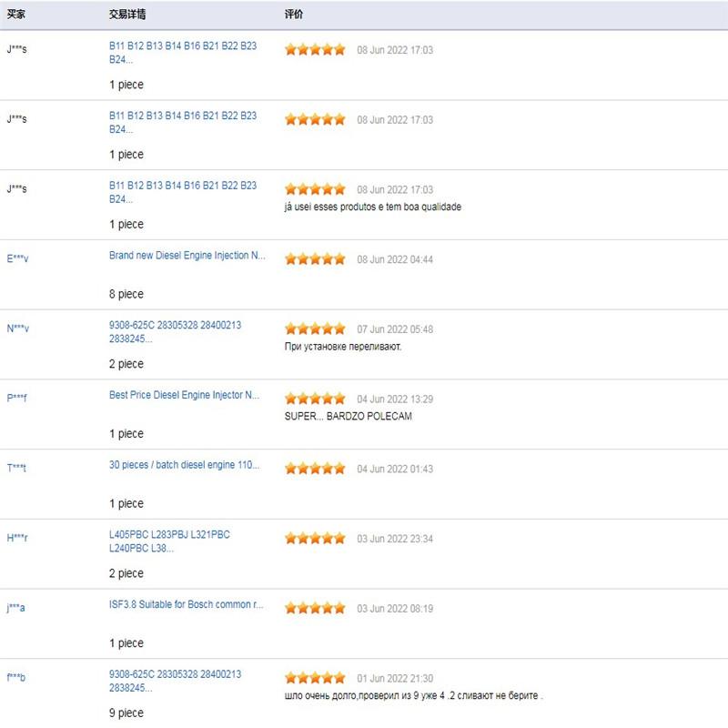Open buyer f***b profile link

[x=15, y=677]
